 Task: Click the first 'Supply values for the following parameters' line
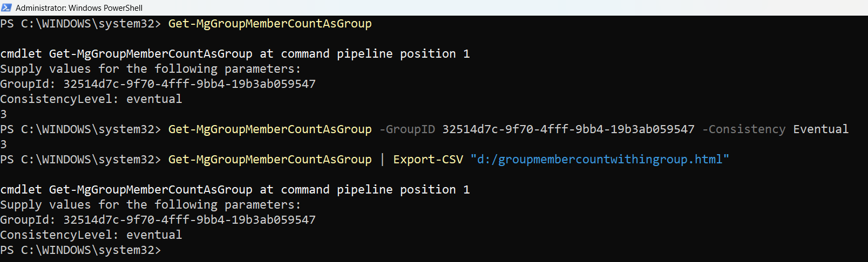[150, 69]
